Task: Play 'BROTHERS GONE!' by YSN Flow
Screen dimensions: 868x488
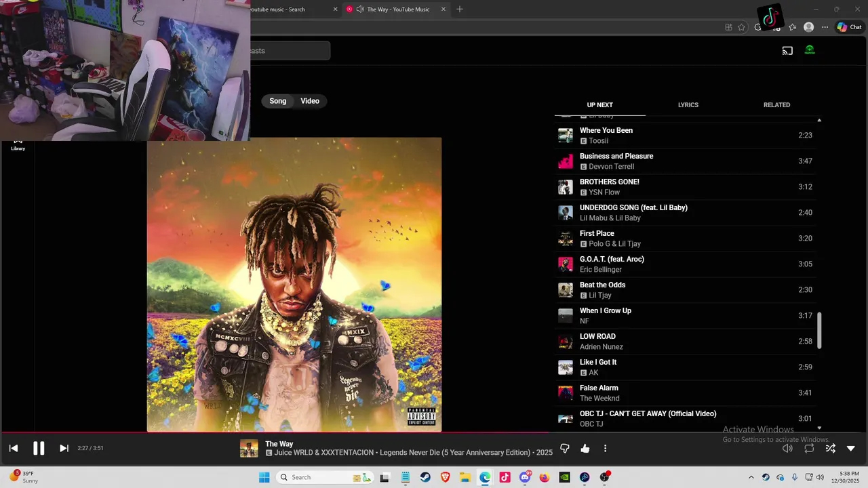Action: tap(685, 187)
